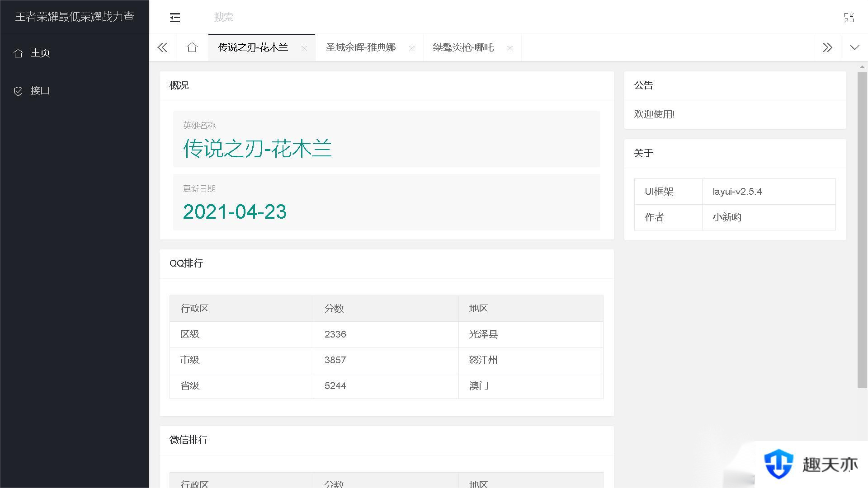Close the 桀骜炎枪-哪吒 tab
The height and width of the screenshot is (488, 868).
click(x=510, y=48)
